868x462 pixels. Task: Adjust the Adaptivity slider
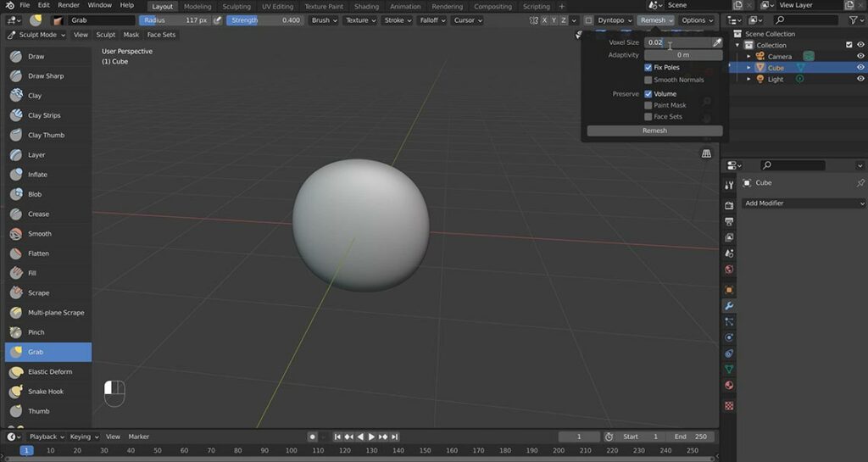pyautogui.click(x=683, y=55)
